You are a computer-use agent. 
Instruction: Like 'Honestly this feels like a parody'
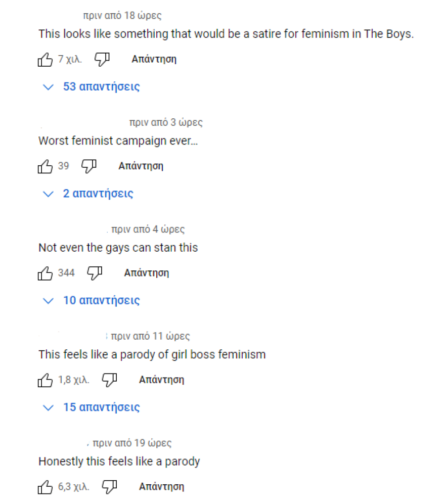[46, 487]
